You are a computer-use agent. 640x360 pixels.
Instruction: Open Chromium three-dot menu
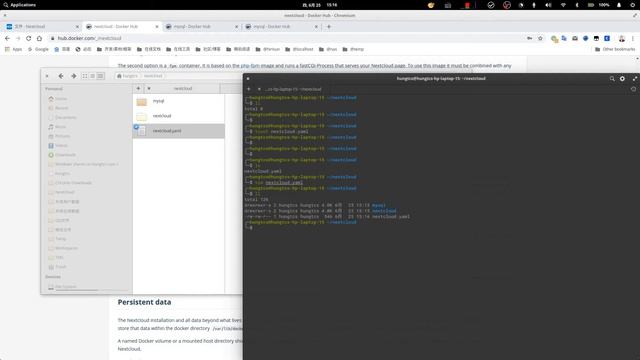coord(633,38)
